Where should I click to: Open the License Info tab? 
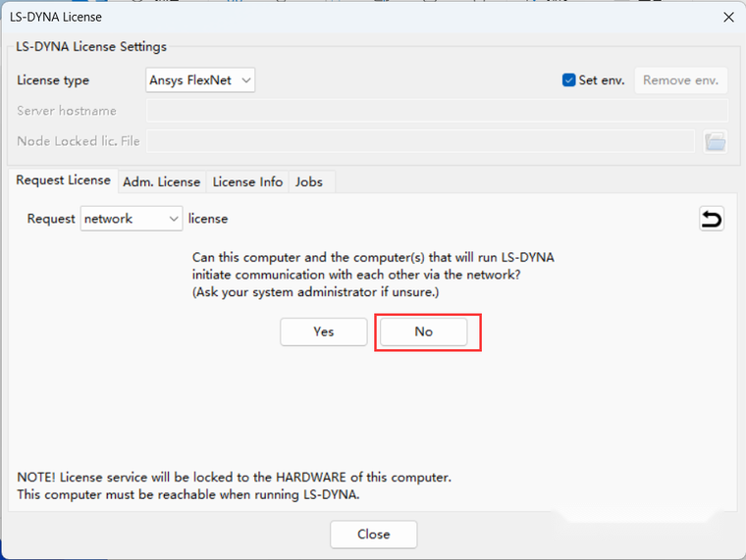[x=247, y=182]
